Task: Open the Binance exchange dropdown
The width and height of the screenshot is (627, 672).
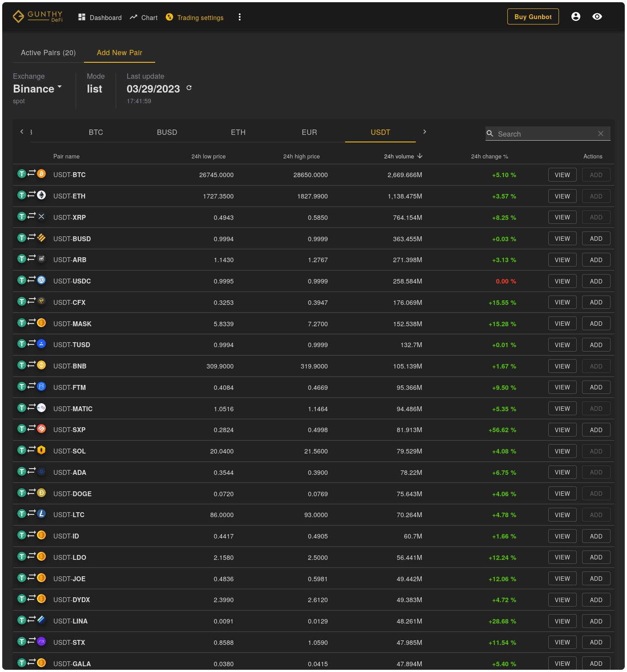Action: coord(37,89)
